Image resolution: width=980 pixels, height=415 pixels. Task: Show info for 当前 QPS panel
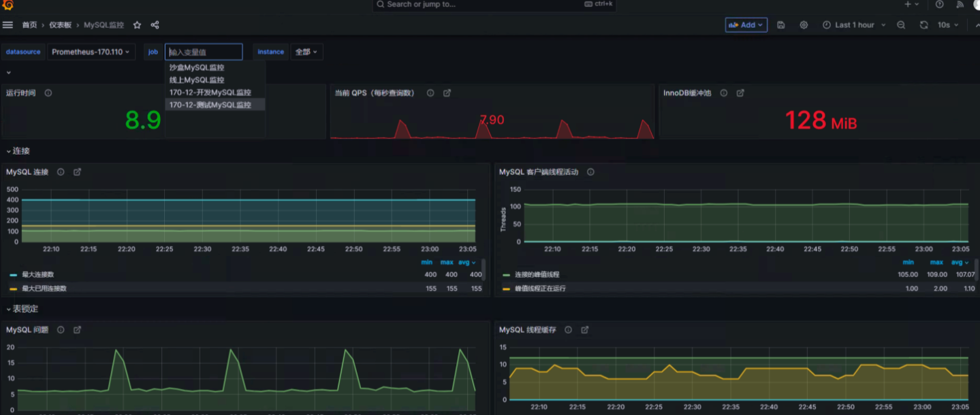pos(430,93)
